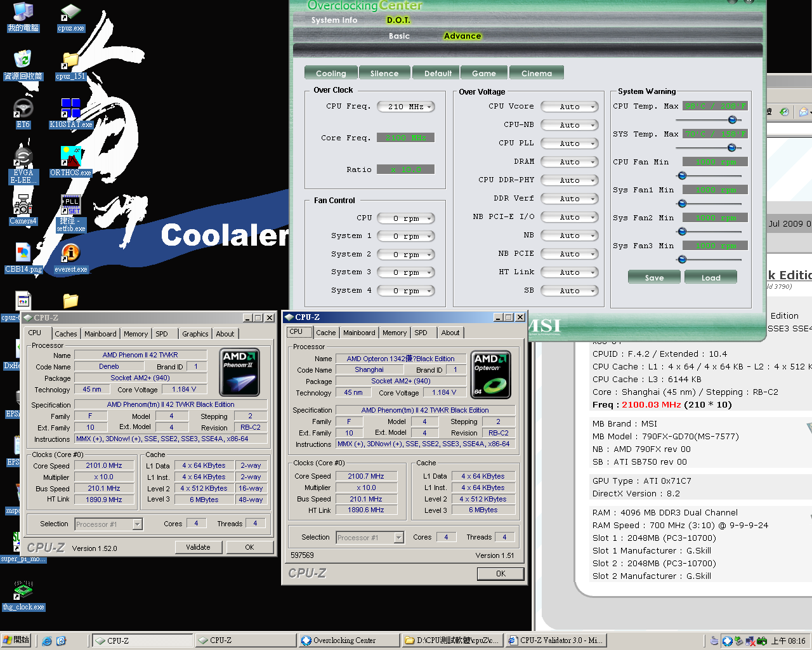Open Processor #1 selection in CPU-Z 1.52
The image size is (812, 650).
tap(108, 524)
